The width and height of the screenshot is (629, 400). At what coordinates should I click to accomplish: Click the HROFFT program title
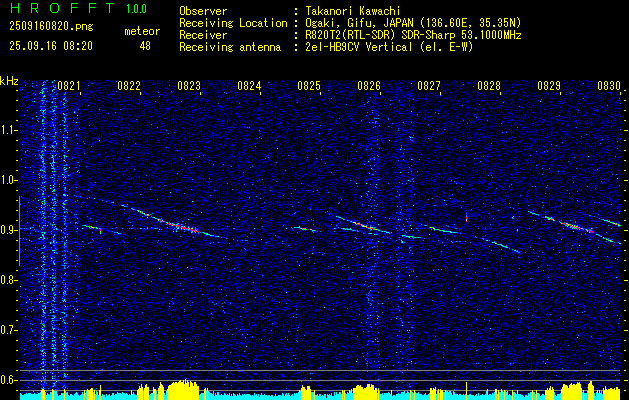61,8
